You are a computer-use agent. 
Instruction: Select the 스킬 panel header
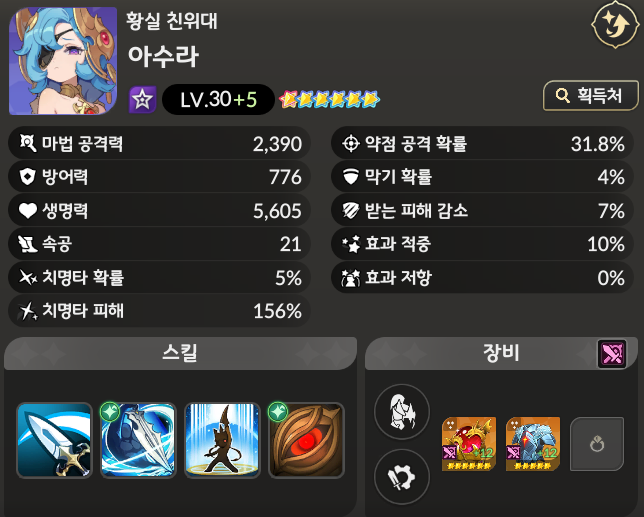tap(180, 353)
